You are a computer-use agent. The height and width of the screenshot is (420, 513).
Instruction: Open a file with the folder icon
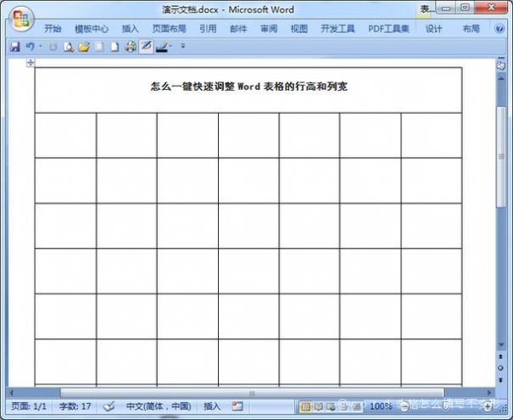pos(84,48)
